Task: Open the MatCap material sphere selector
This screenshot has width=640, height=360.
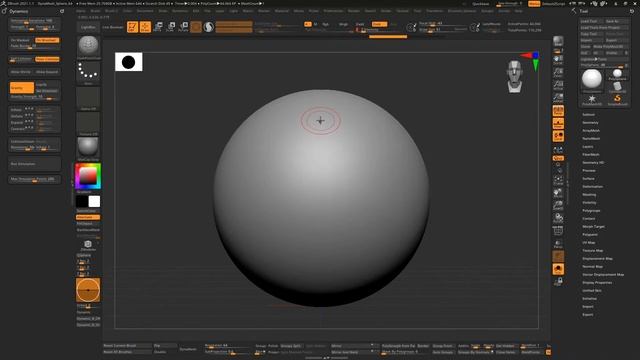Action: pos(88,147)
